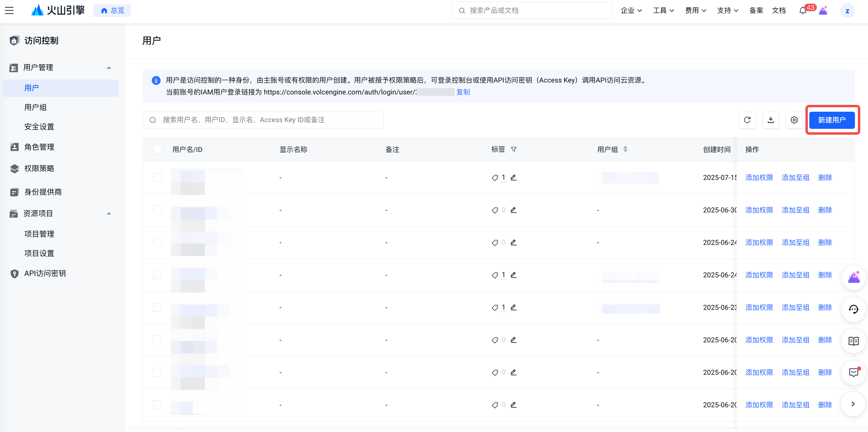Edit tags pencil icon in first user row
Viewport: 868px width, 432px height.
[514, 177]
